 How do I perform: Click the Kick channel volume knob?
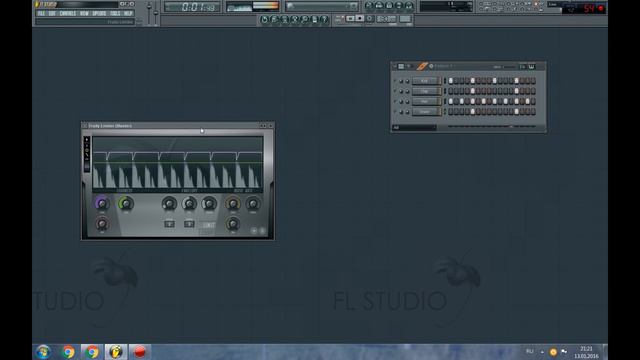coord(407,81)
